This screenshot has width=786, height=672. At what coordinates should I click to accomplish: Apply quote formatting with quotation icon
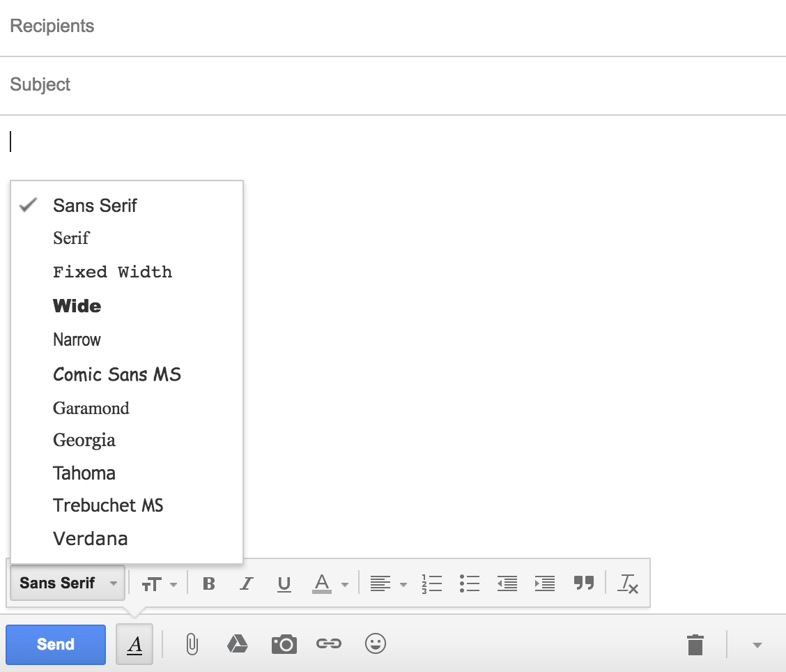583,583
